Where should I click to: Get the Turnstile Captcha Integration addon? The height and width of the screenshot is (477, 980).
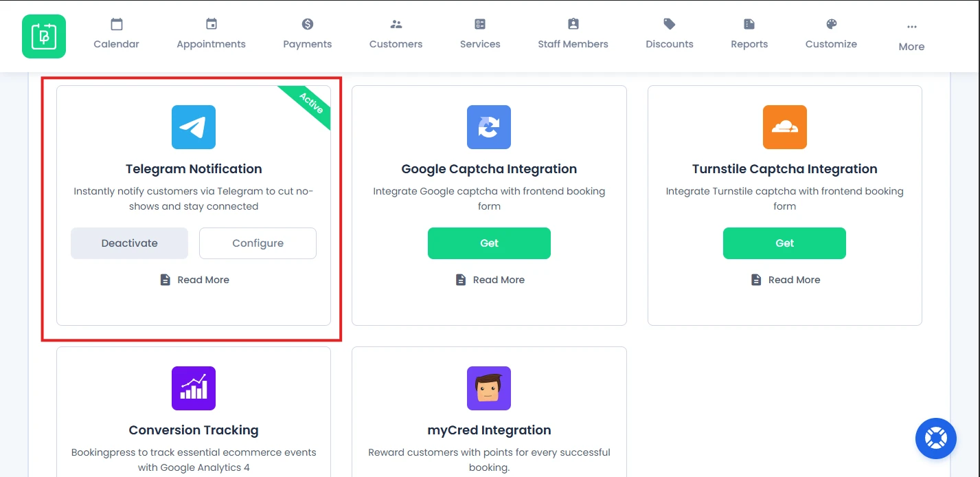pos(784,243)
